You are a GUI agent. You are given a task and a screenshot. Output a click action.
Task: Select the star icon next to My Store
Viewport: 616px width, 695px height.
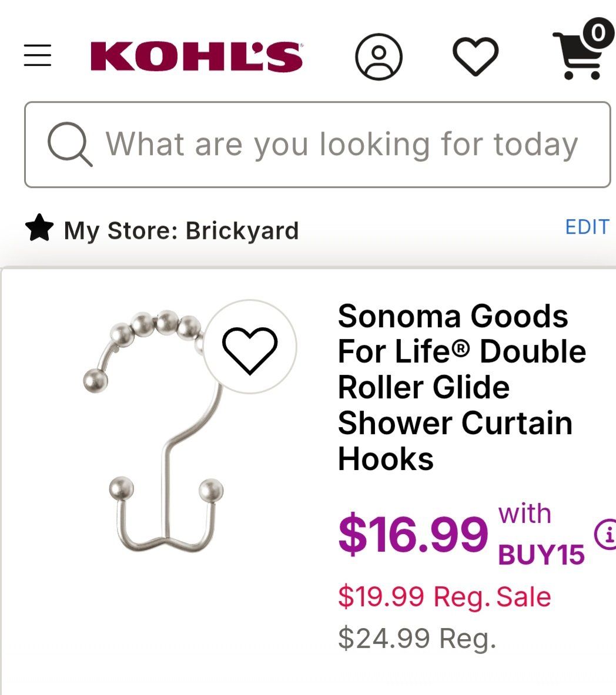[38, 229]
